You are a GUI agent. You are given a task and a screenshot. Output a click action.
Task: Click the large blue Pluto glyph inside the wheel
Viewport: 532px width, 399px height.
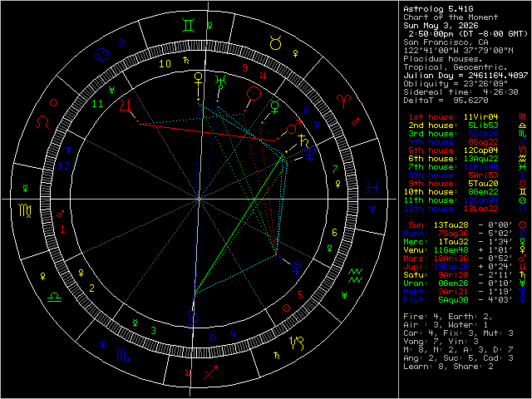point(296,267)
